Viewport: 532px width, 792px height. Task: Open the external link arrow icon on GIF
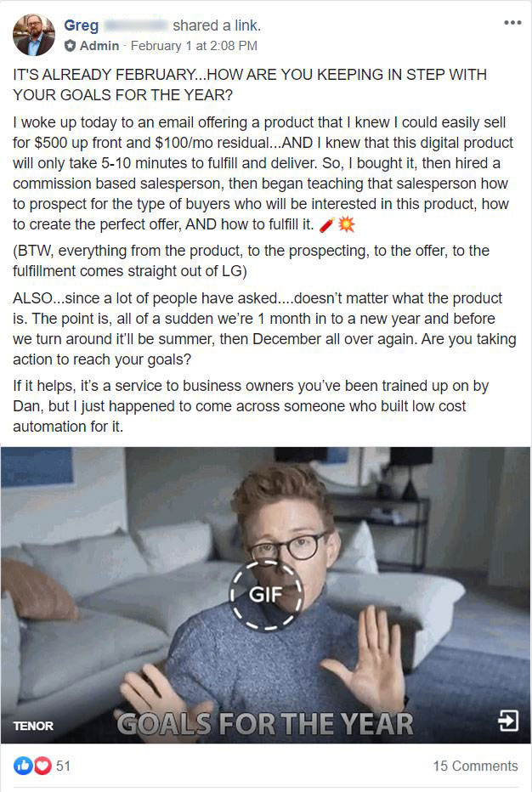507,721
